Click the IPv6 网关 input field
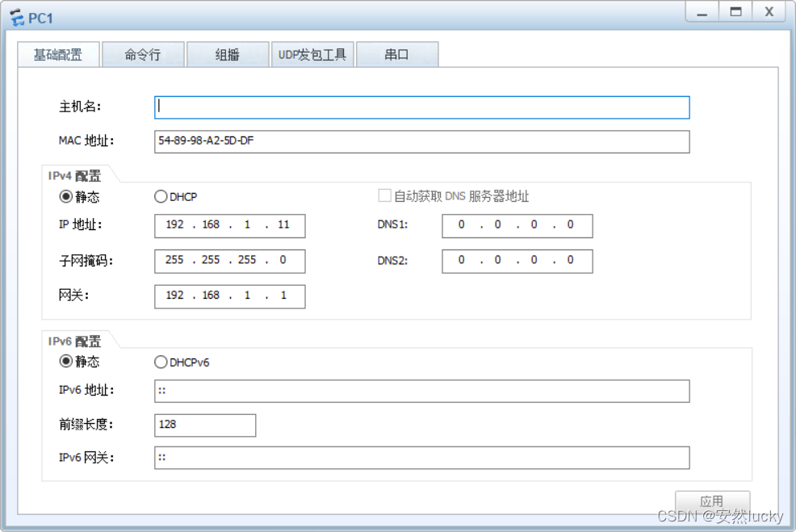The image size is (796, 532). (422, 458)
